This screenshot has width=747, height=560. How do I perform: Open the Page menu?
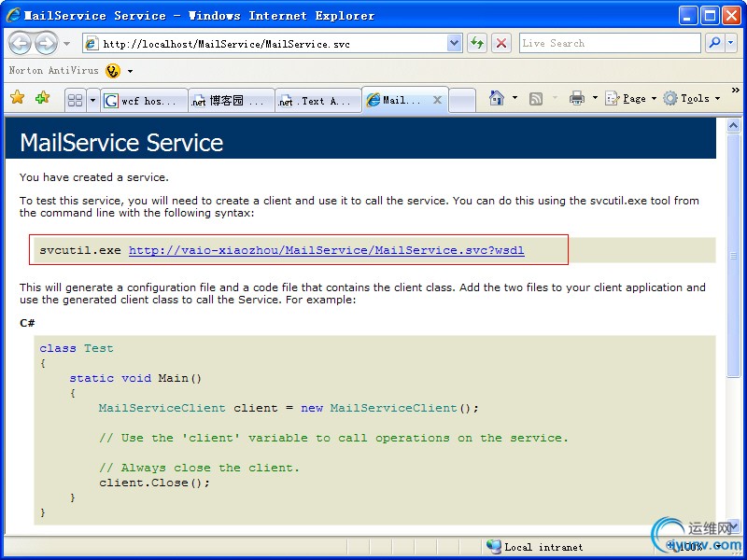(x=631, y=99)
